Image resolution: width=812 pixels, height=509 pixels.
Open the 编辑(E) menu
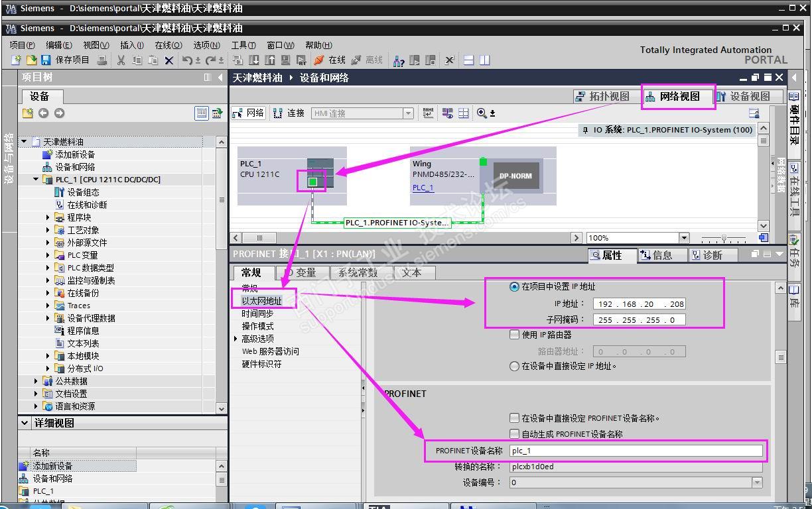(x=59, y=45)
